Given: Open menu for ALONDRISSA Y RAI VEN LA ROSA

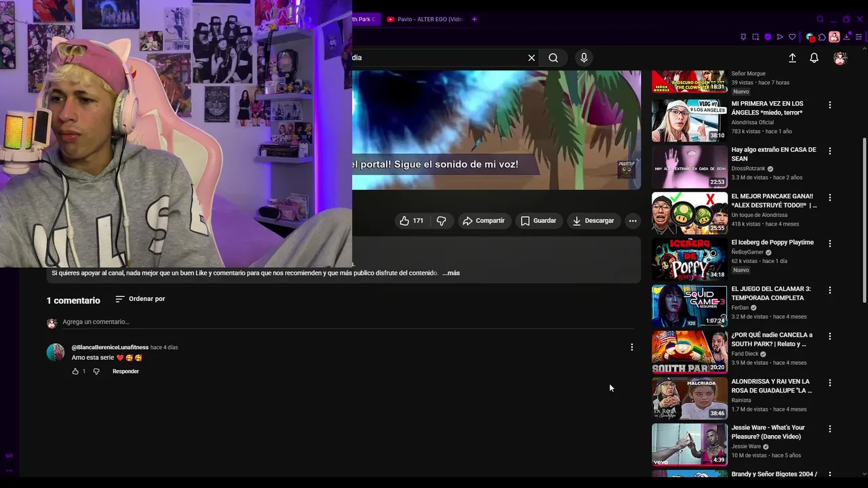Looking at the screenshot, I should click(829, 383).
